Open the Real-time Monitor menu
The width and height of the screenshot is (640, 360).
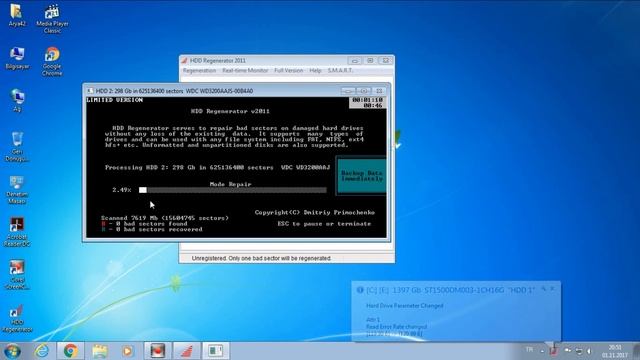(x=245, y=71)
